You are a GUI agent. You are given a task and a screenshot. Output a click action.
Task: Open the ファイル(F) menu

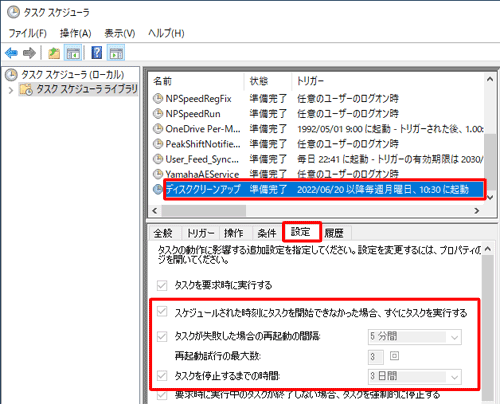(x=27, y=33)
